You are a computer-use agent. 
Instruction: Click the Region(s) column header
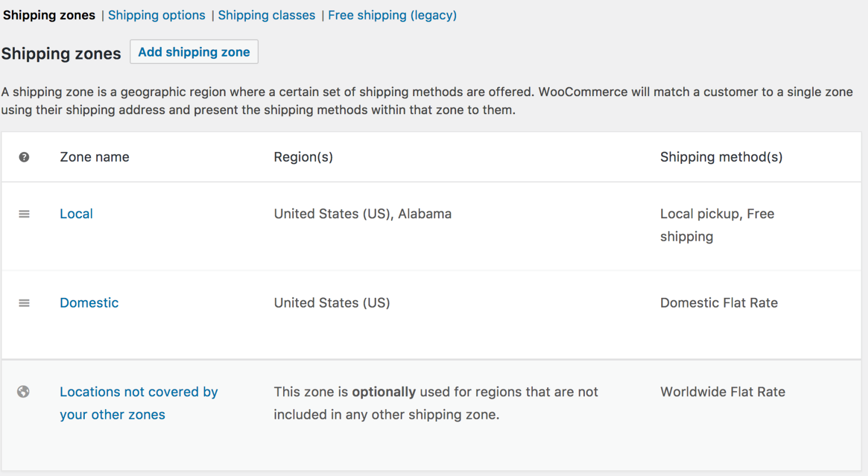[x=303, y=157]
